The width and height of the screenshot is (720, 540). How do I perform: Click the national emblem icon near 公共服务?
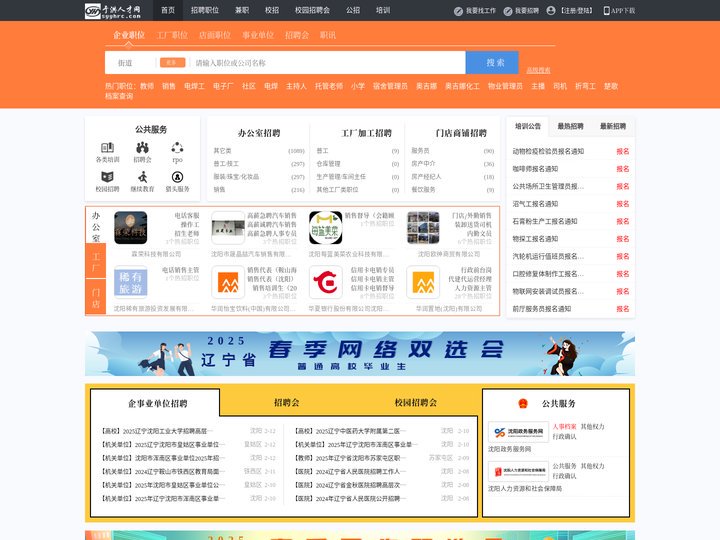point(523,404)
